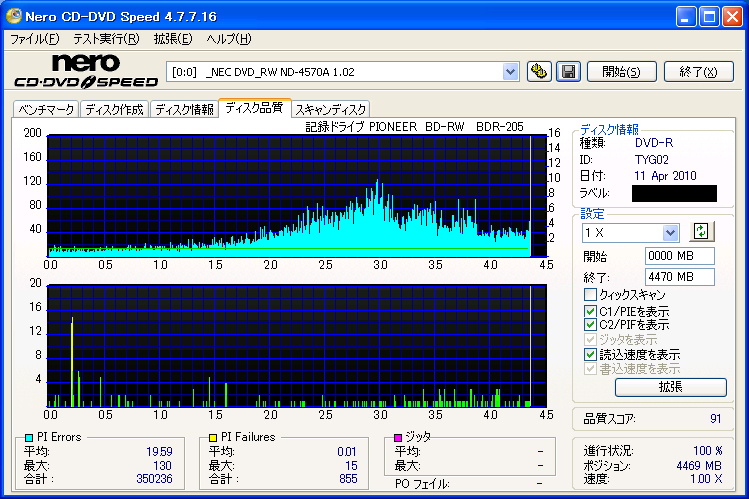Viewport: 749px width, 499px height.
Task: Maximize the Nero CD-DVD Speed window
Action: coord(709,17)
